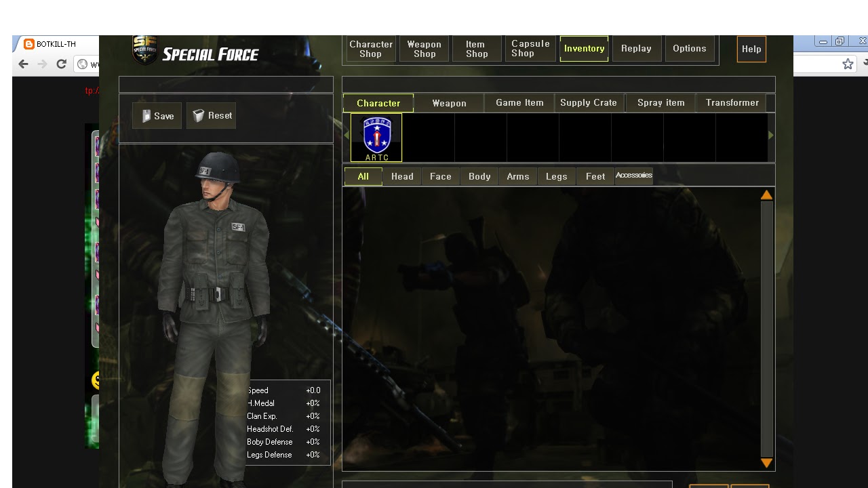
Task: Open game Options
Action: 690,49
